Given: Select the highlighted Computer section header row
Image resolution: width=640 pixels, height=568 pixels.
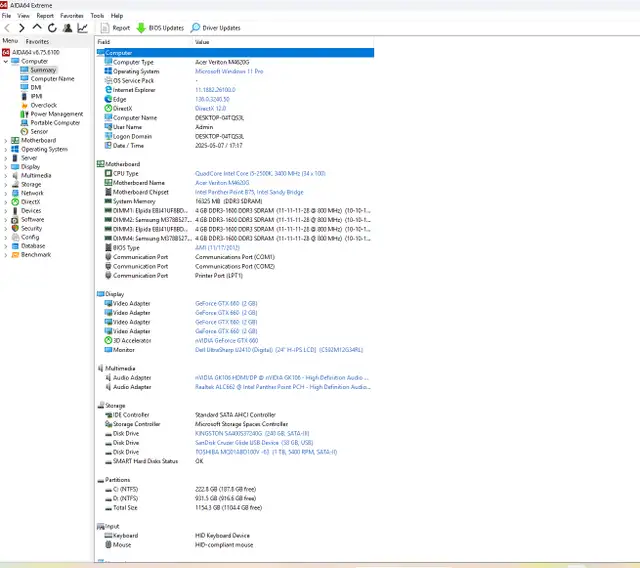Looking at the screenshot, I should [x=235, y=53].
